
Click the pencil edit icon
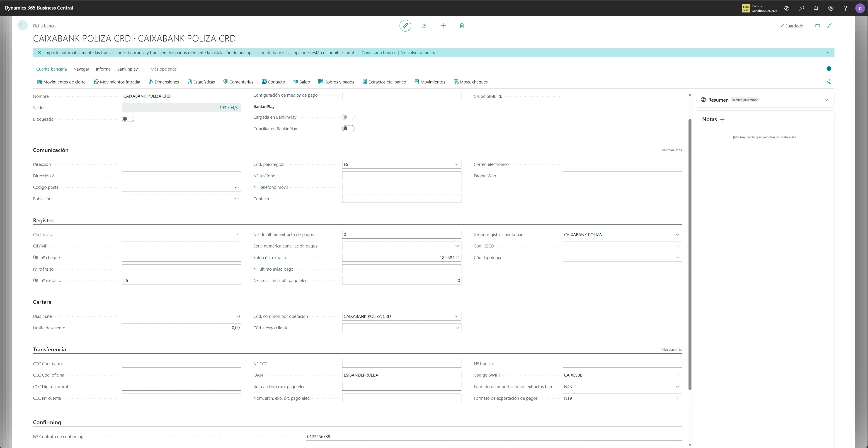click(405, 26)
